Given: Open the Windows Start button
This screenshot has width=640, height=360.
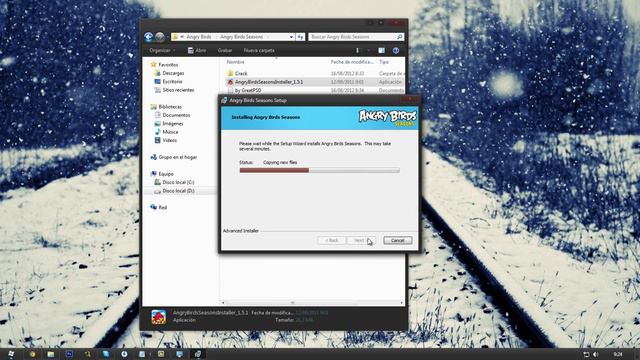Looking at the screenshot, I should tap(10, 354).
